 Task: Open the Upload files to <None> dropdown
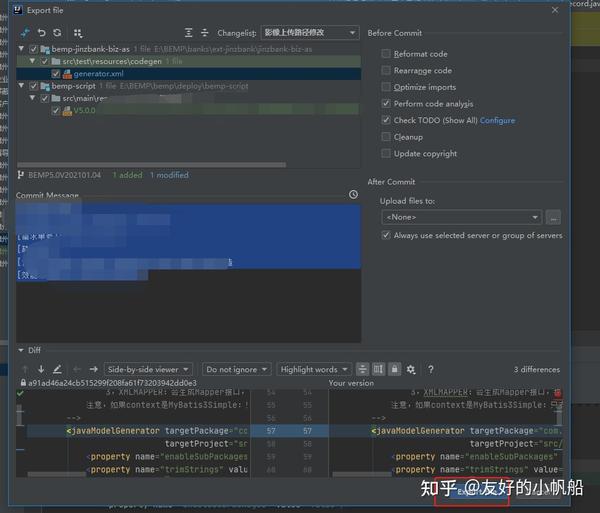pos(461,217)
